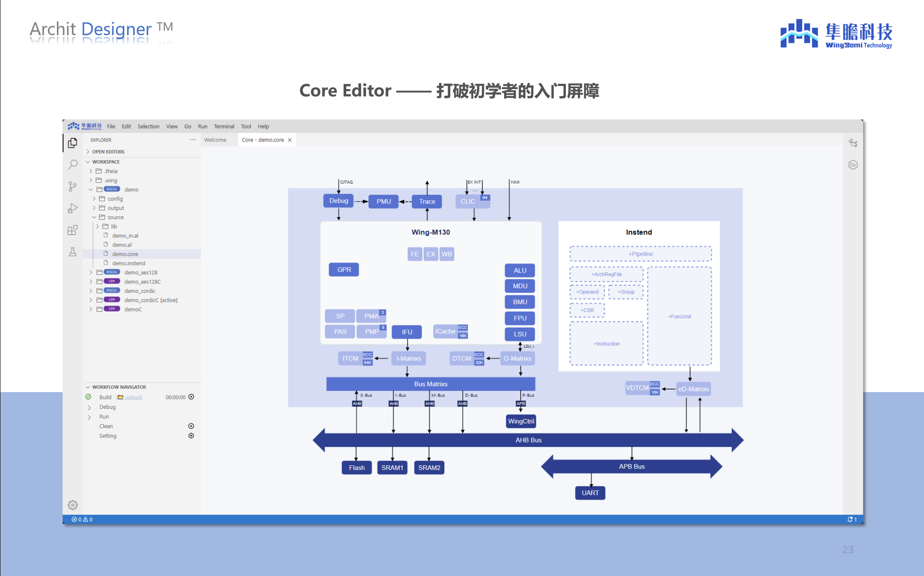Viewport: 924px width, 576px height.
Task: Click the top icon in the right sidebar
Action: [x=853, y=143]
